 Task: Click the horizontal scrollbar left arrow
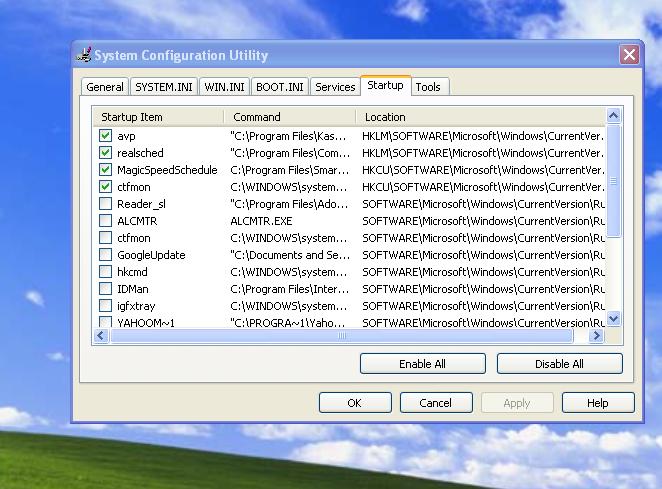[101, 336]
